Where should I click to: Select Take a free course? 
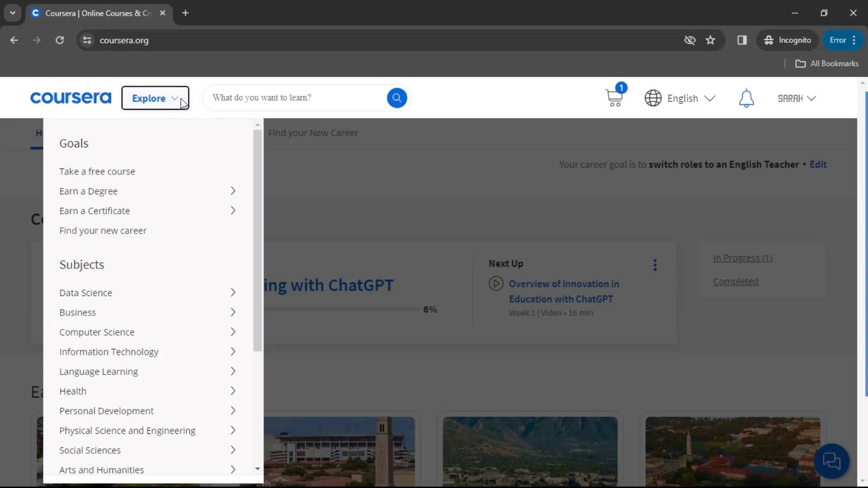[x=97, y=172]
